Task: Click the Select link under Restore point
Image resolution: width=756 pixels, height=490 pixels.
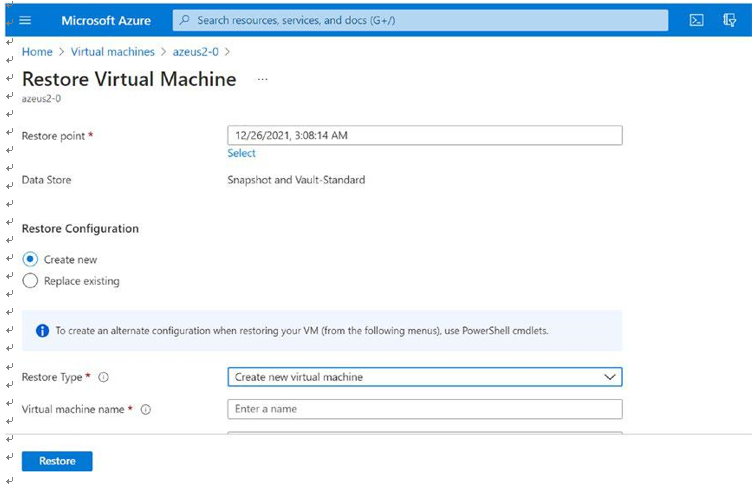Action: (242, 153)
